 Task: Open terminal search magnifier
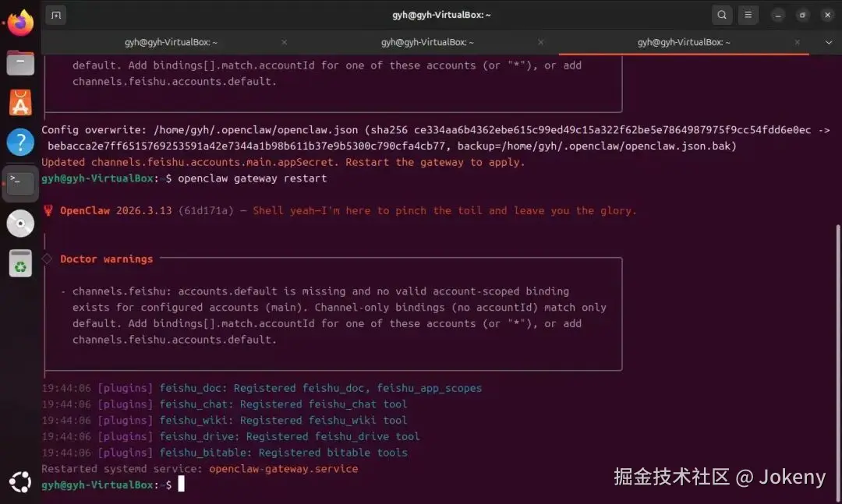(x=722, y=15)
